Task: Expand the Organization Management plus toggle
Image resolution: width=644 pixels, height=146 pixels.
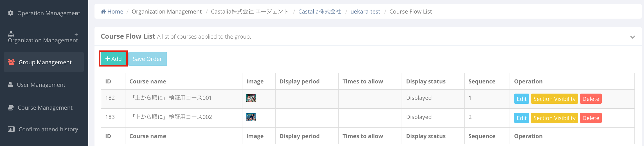Action: pyautogui.click(x=76, y=34)
